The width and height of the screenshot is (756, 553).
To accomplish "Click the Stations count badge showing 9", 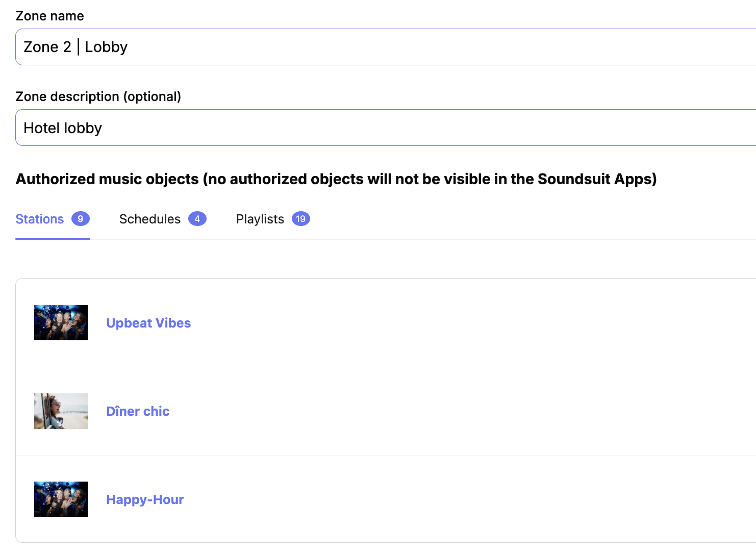I will (81, 219).
